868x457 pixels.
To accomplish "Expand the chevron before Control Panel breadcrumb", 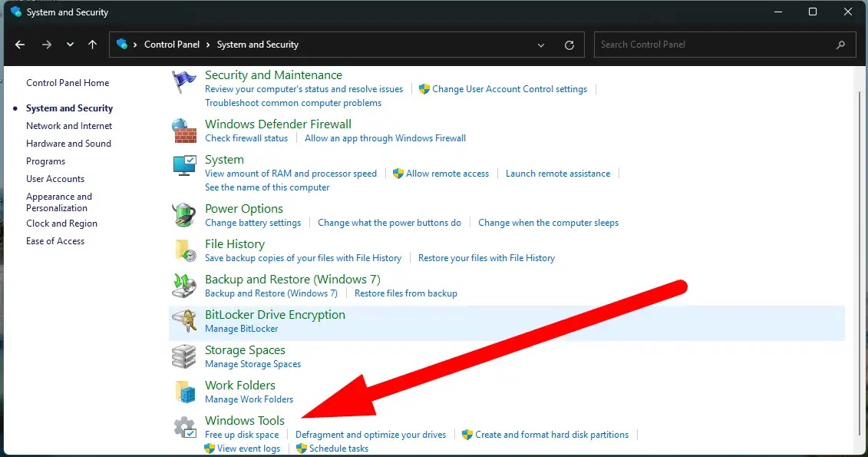I will 135,45.
